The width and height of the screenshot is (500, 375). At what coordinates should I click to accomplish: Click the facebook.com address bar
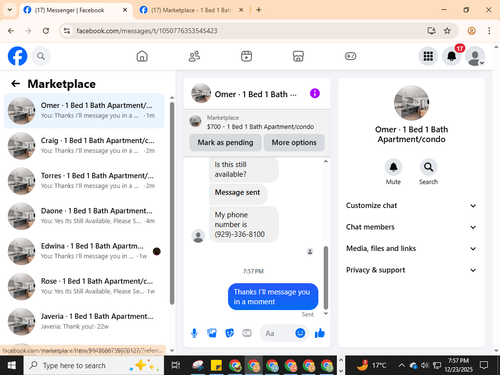tap(247, 31)
